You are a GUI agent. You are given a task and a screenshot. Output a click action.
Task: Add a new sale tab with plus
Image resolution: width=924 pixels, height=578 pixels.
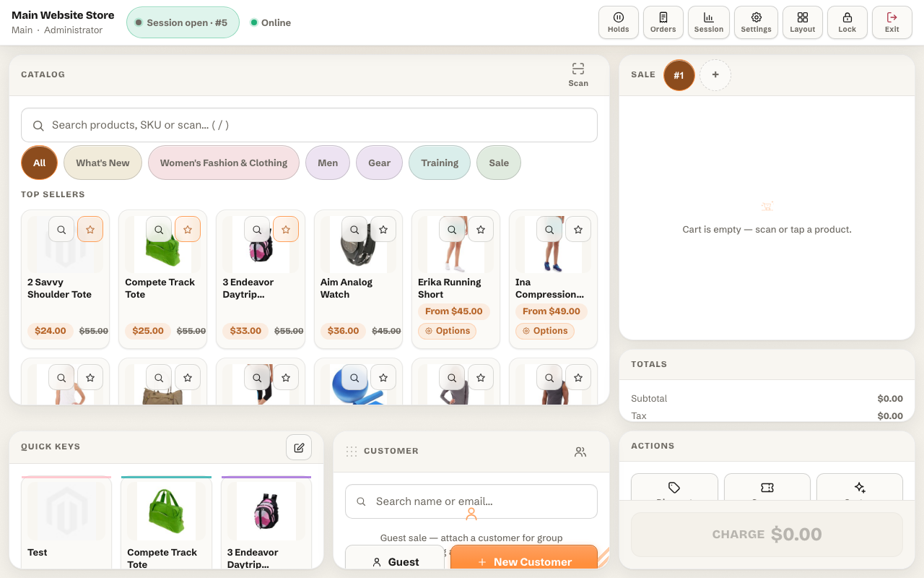(x=715, y=75)
